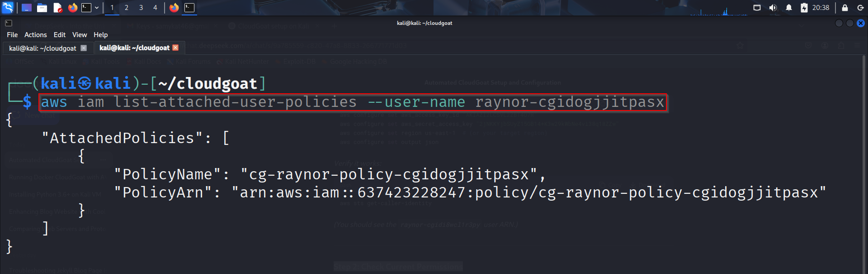Image resolution: width=868 pixels, height=274 pixels.
Task: Open the display settings tray icon
Action: tap(757, 8)
